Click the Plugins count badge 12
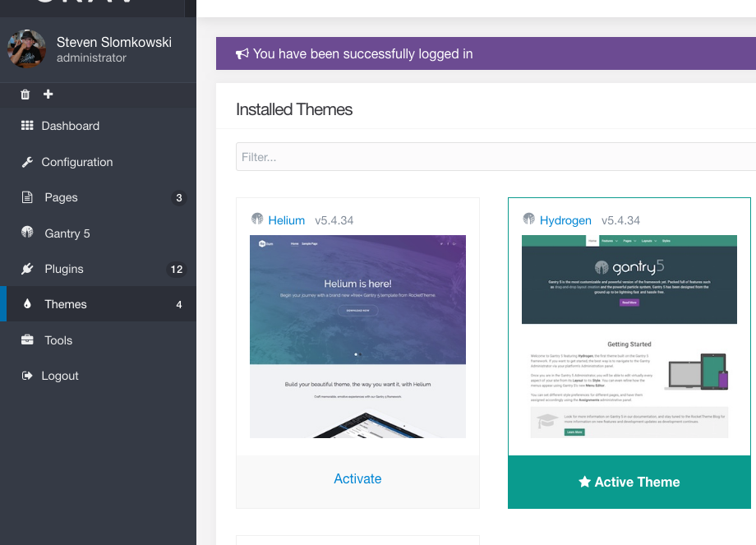The width and height of the screenshot is (756, 545). coord(177,269)
